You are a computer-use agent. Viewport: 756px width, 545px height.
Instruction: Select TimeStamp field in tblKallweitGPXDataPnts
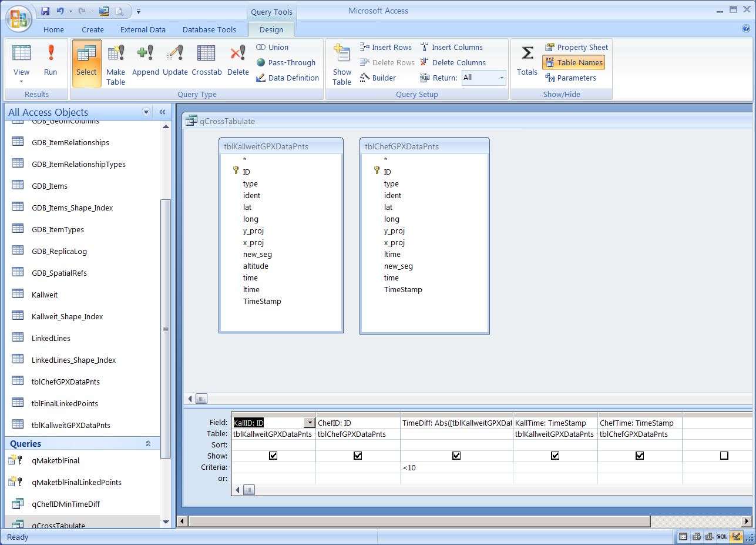coord(262,301)
